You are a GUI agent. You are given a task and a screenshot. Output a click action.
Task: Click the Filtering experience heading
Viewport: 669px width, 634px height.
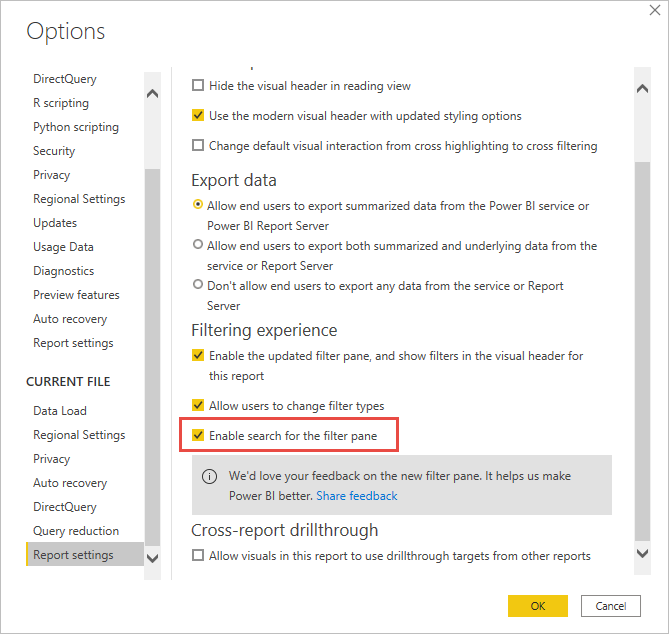tap(264, 330)
